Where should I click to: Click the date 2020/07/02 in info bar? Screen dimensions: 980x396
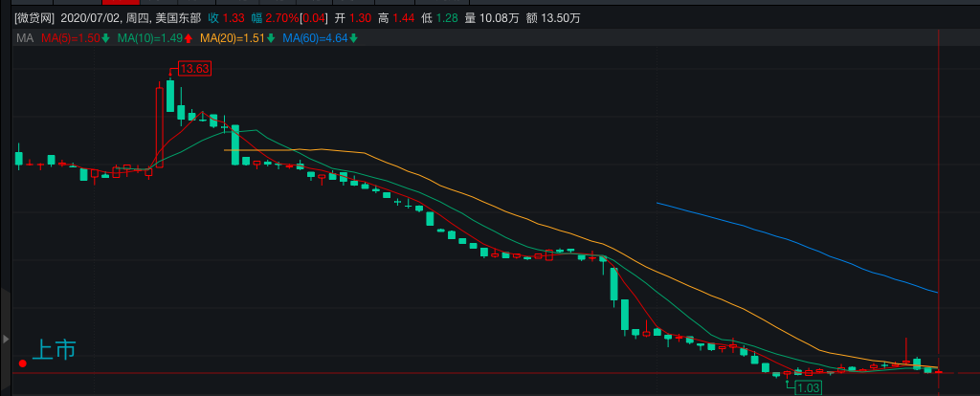click(x=88, y=18)
